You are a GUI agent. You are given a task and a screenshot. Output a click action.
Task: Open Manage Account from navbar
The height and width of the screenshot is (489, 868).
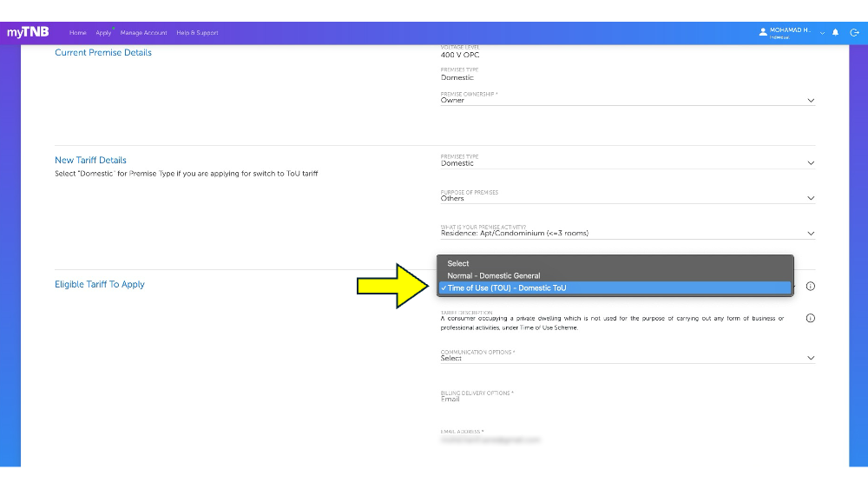[x=143, y=33]
